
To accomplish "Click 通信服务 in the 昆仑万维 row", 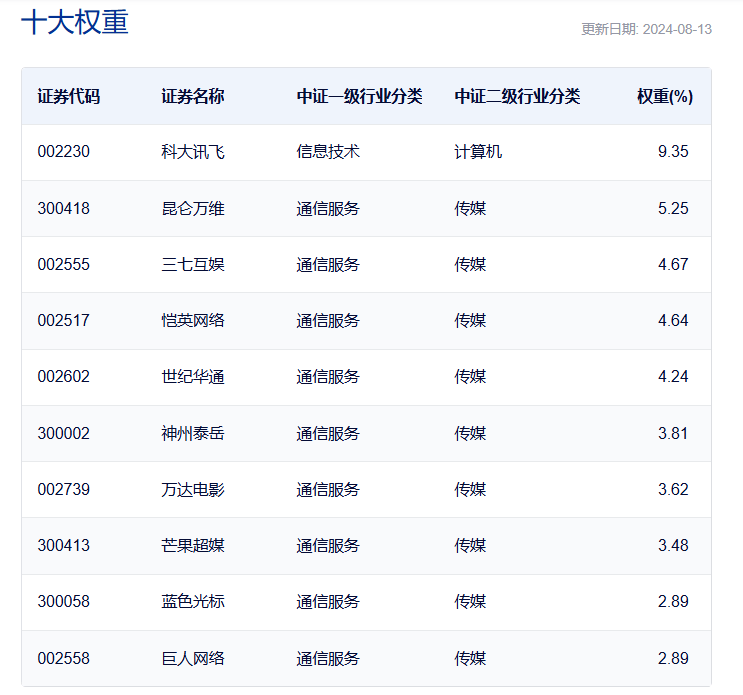I will pyautogui.click(x=328, y=208).
